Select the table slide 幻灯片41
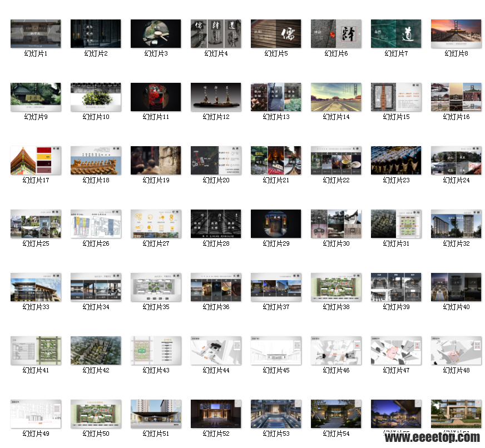485x448 pixels. click(36, 351)
